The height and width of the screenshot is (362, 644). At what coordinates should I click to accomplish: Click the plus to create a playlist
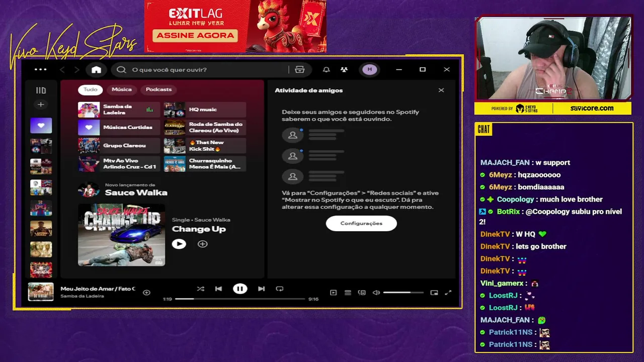point(41,105)
